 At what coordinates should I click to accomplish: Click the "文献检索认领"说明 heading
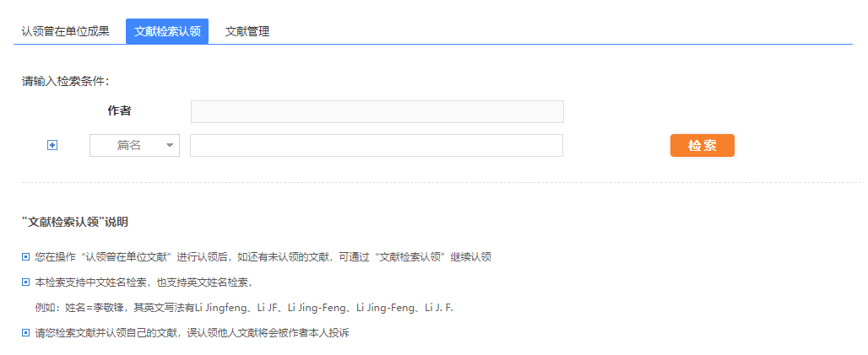pyautogui.click(x=75, y=223)
